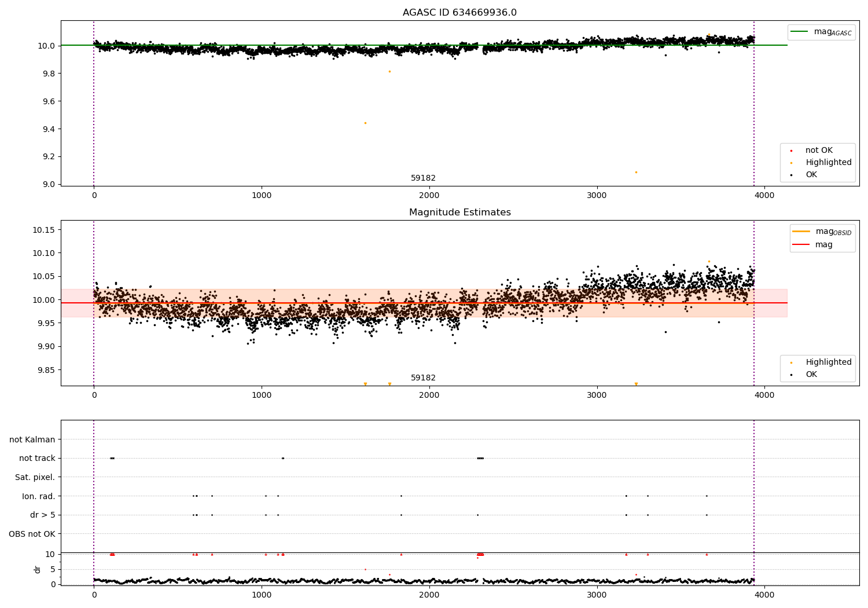Select not track markers cluster near time 2300

coord(480,458)
